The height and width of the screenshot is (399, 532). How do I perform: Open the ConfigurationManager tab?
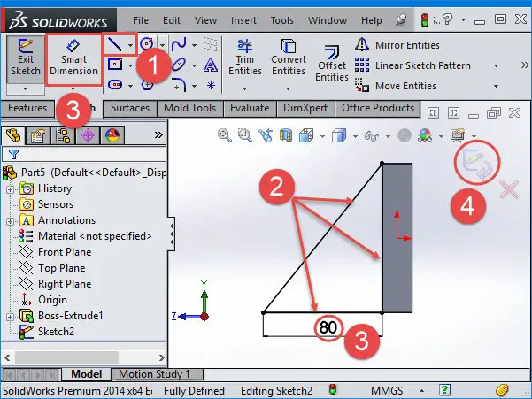pyautogui.click(x=63, y=135)
